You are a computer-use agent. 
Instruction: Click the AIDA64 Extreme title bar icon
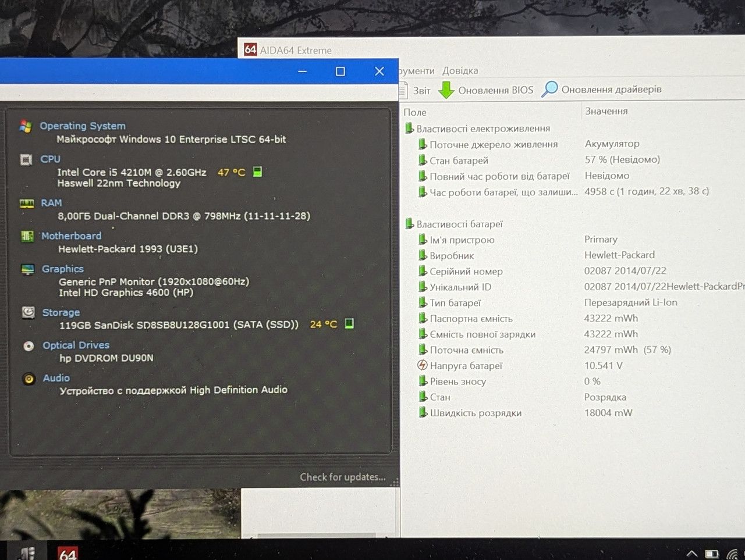(250, 49)
